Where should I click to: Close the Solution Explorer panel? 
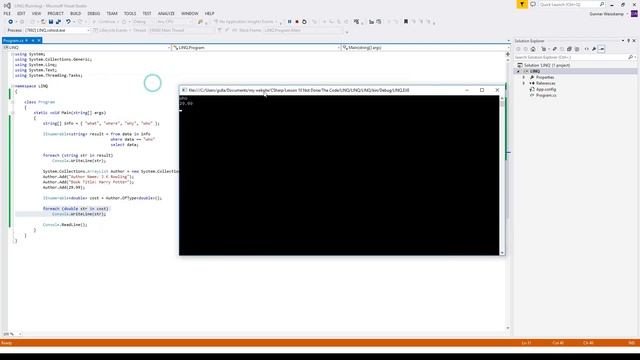point(634,41)
